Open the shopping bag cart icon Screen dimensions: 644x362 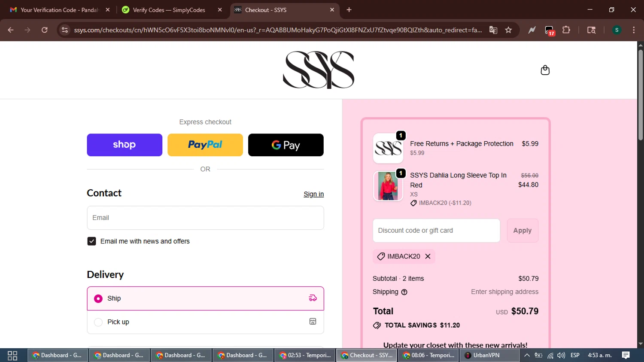click(545, 70)
